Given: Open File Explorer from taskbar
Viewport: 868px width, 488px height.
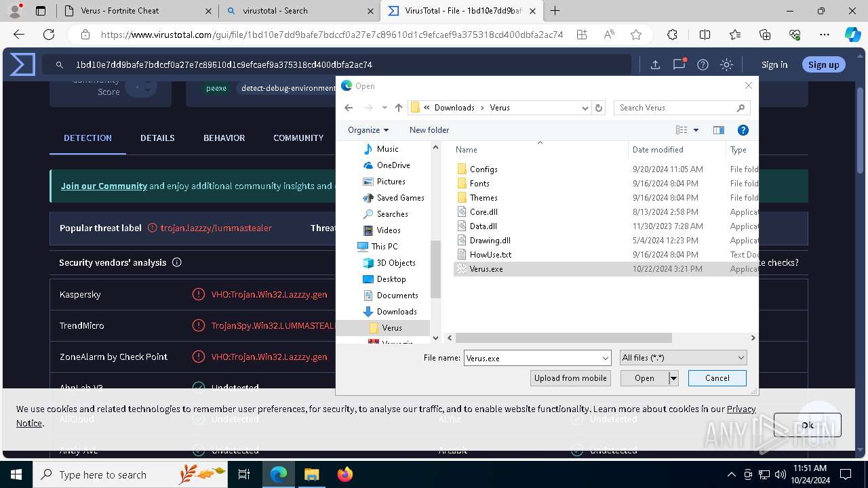Looking at the screenshot, I should [311, 474].
